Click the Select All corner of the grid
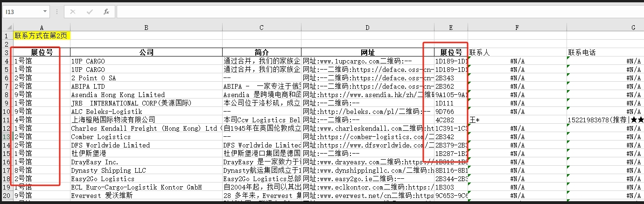 point(7,28)
